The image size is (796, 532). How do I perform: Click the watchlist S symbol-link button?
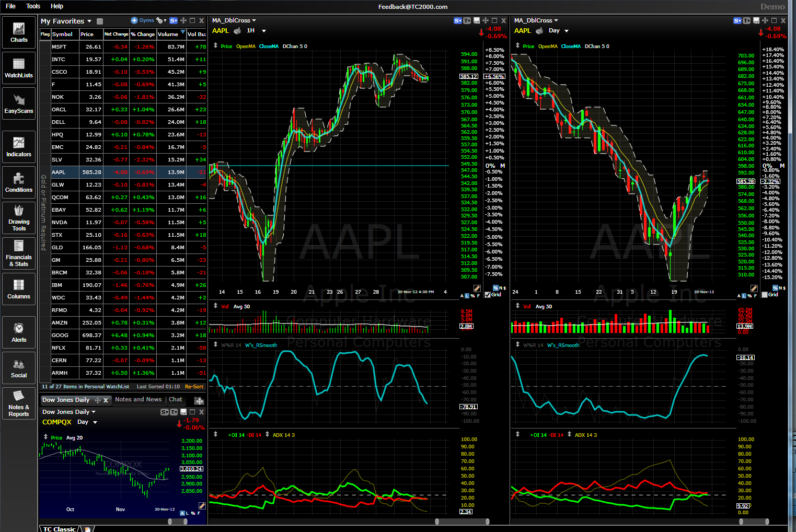click(174, 20)
